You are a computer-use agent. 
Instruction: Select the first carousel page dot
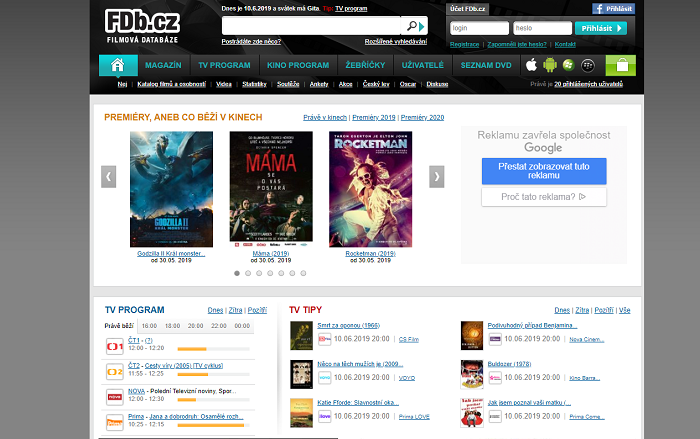[237, 272]
